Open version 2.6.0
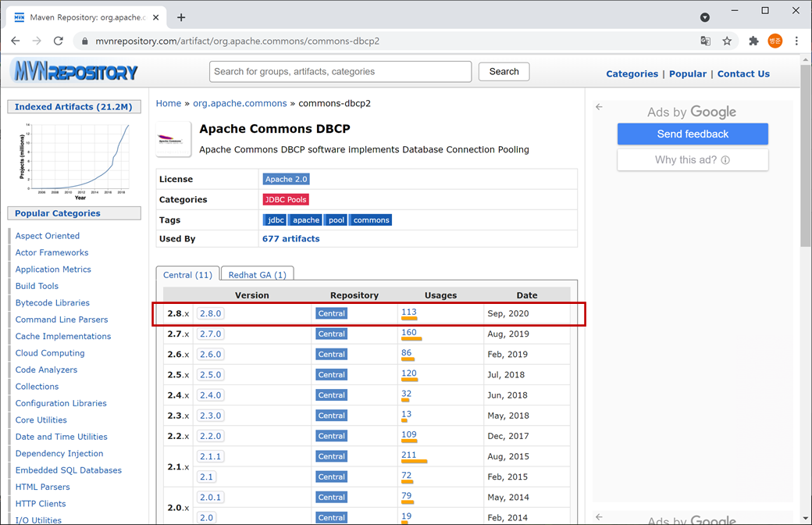812x525 pixels. [211, 355]
